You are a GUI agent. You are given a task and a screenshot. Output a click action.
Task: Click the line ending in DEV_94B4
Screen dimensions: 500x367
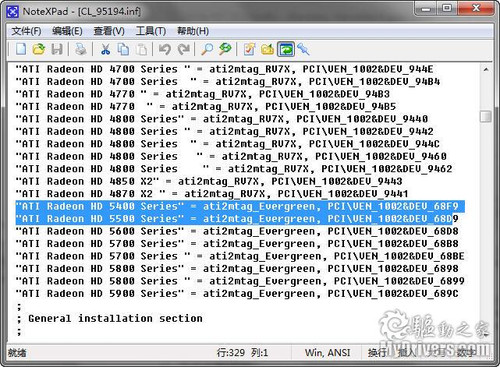(x=228, y=81)
